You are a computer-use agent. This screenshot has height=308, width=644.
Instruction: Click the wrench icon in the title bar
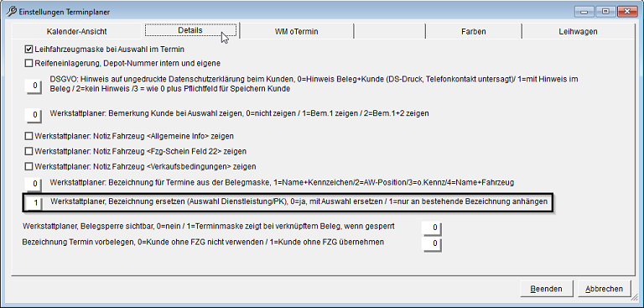(12, 12)
